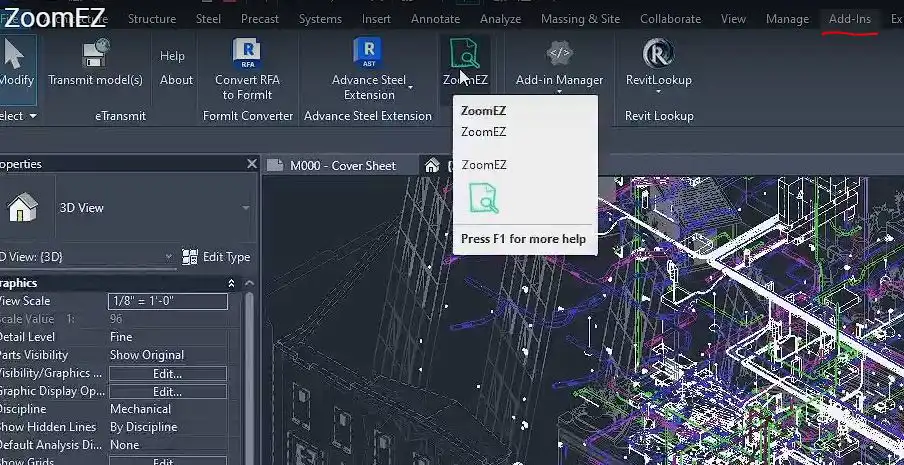Open the Add-in Manager dropdown arrow

pos(559,92)
